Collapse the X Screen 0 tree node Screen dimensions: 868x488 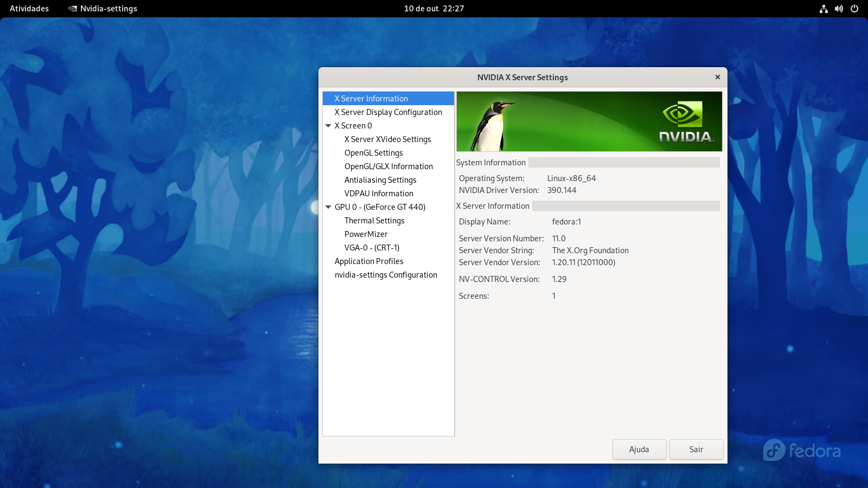pos(328,126)
